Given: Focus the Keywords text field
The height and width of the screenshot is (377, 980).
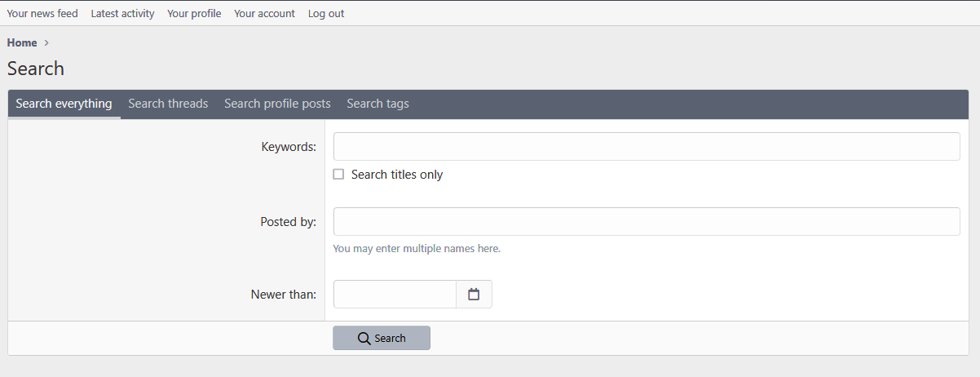Looking at the screenshot, I should click(646, 147).
